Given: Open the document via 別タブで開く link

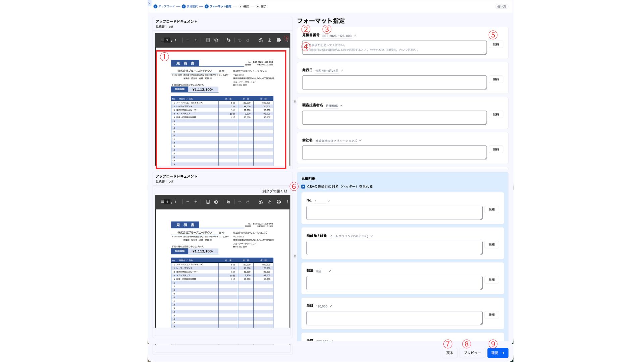Looking at the screenshot, I should (274, 191).
